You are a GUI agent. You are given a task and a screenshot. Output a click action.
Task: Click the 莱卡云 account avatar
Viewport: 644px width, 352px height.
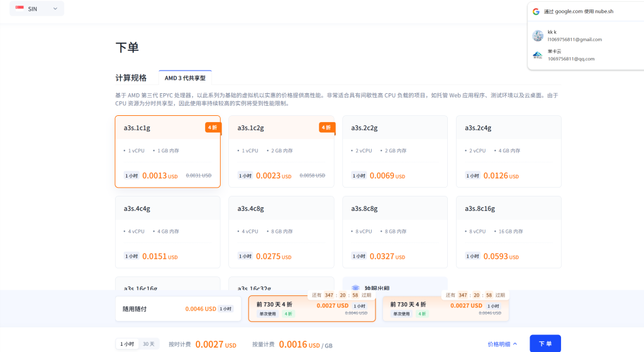click(537, 55)
